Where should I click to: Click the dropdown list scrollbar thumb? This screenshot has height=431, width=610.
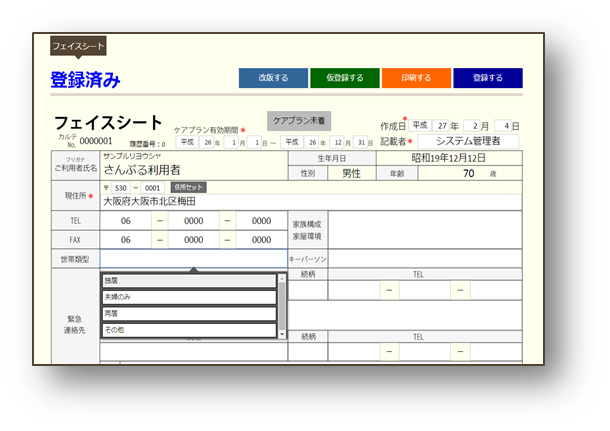(282, 306)
